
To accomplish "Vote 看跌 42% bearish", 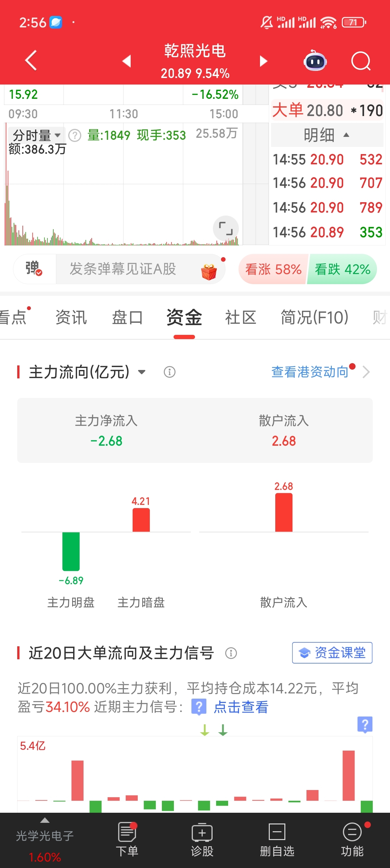I will tap(343, 269).
